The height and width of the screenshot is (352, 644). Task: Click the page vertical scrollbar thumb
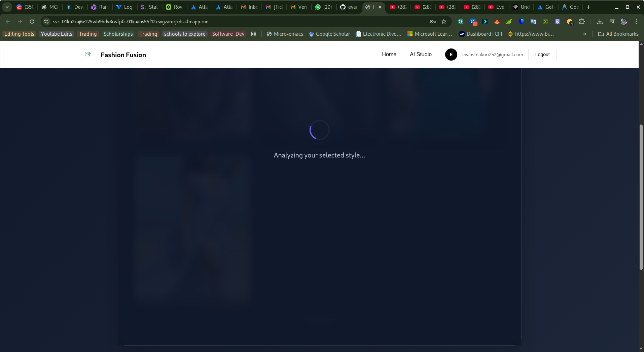pyautogui.click(x=641, y=197)
